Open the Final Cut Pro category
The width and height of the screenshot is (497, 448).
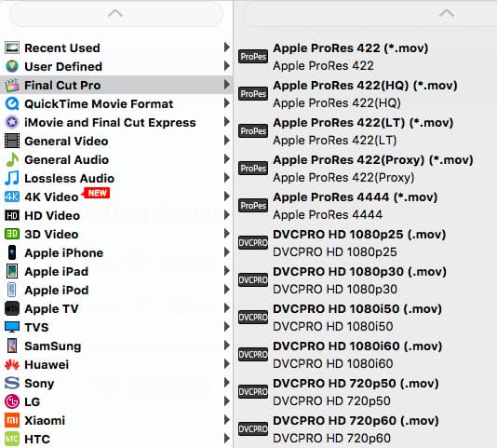tap(116, 85)
